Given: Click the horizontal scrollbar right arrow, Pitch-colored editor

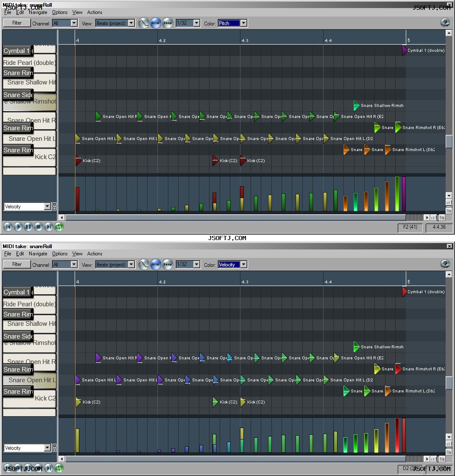Looking at the screenshot, I should 427,217.
